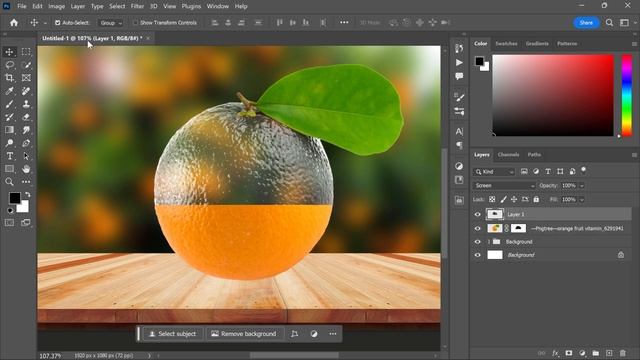Open more options in contextual task bar
Image resolution: width=640 pixels, height=360 pixels.
333,334
